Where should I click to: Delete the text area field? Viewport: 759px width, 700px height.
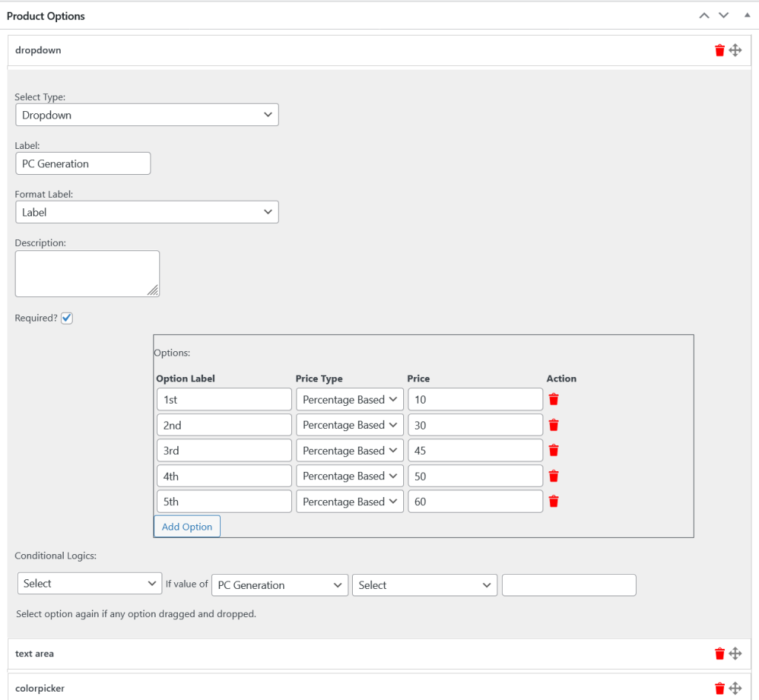click(x=719, y=653)
